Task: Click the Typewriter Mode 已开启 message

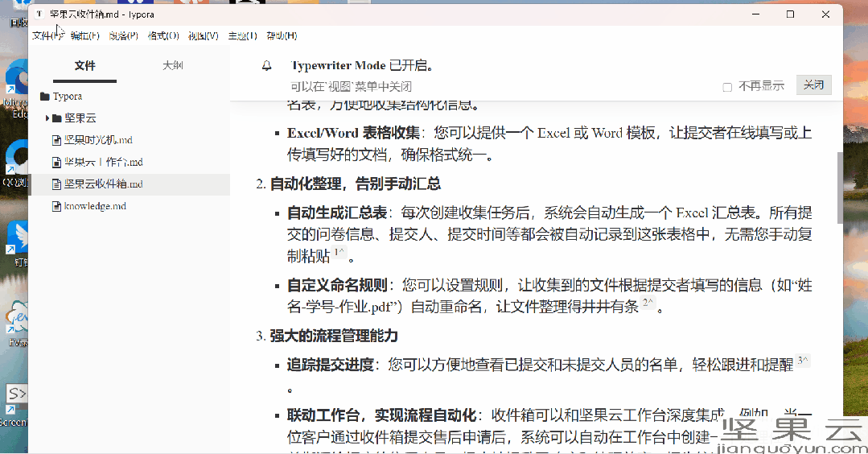Action: coord(362,65)
